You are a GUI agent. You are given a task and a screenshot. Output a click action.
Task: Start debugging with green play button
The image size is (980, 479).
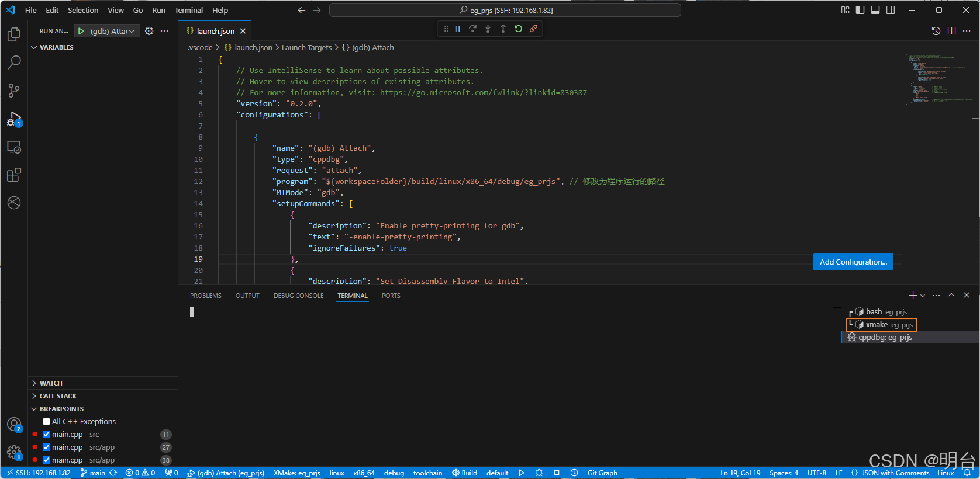pos(81,31)
